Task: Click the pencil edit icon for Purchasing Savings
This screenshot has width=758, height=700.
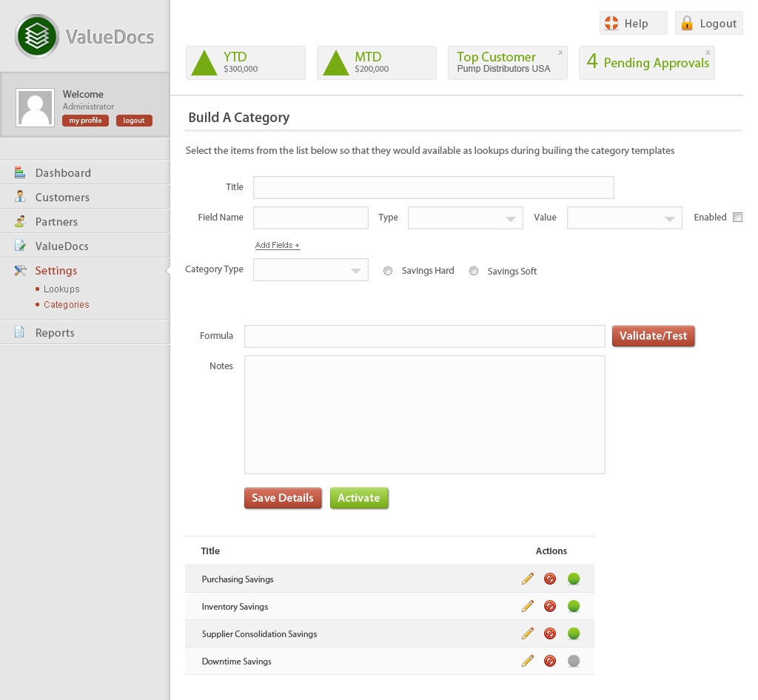Action: (527, 579)
